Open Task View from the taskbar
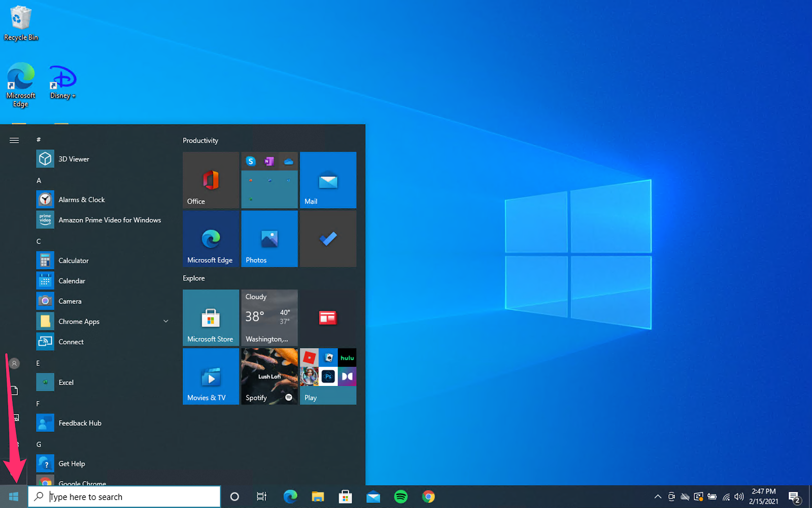812x508 pixels. click(x=261, y=497)
